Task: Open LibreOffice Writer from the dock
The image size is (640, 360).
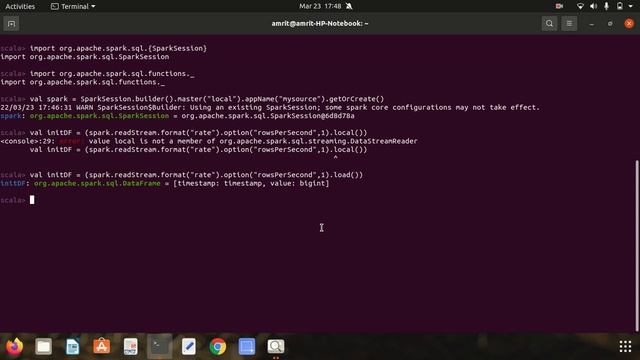Action: (x=73, y=347)
